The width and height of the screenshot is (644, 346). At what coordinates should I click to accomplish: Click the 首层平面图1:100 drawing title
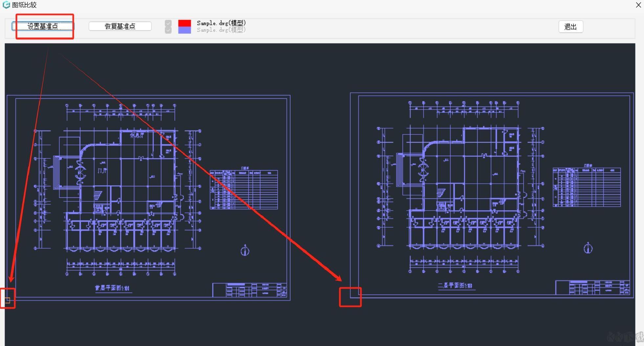click(112, 288)
